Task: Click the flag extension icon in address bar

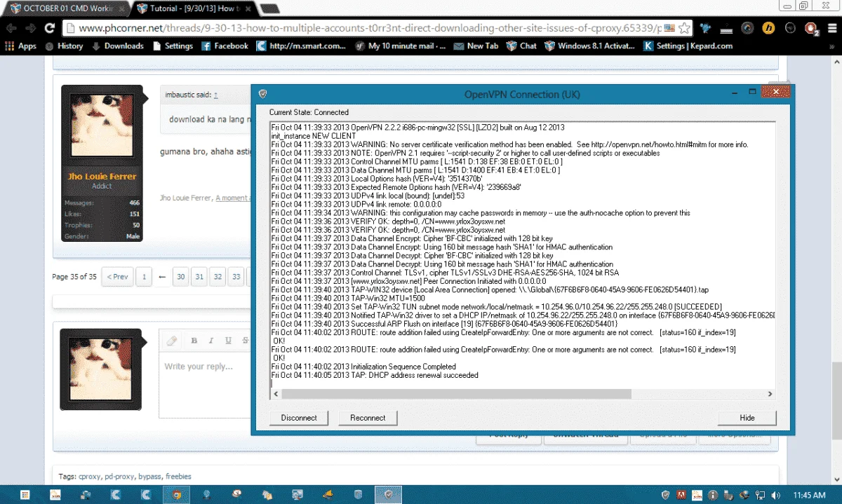Action: tap(668, 28)
